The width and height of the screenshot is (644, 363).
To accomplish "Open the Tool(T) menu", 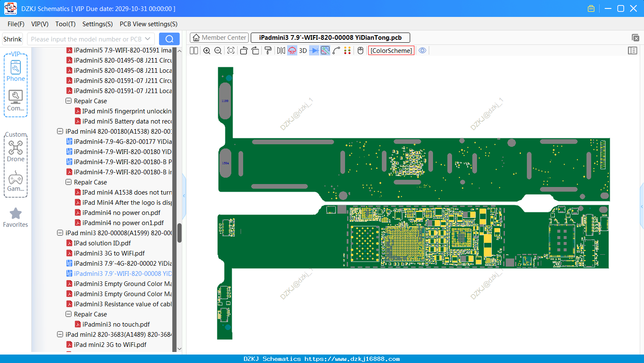I will point(66,24).
